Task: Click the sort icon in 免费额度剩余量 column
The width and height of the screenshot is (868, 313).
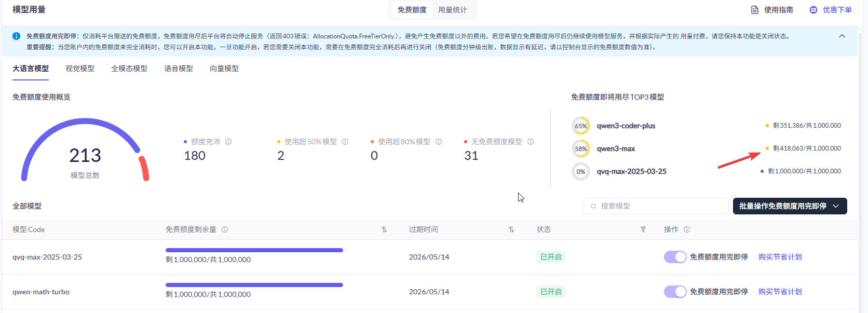Action: click(384, 229)
